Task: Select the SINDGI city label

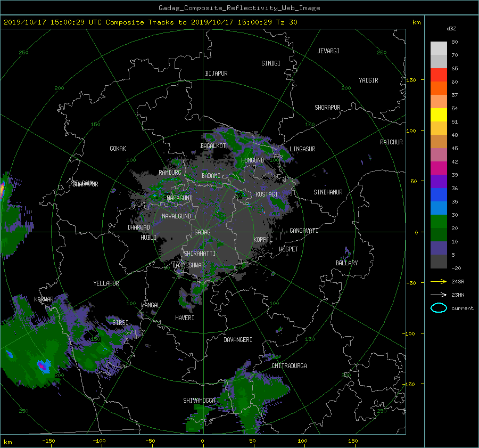Action: click(271, 63)
